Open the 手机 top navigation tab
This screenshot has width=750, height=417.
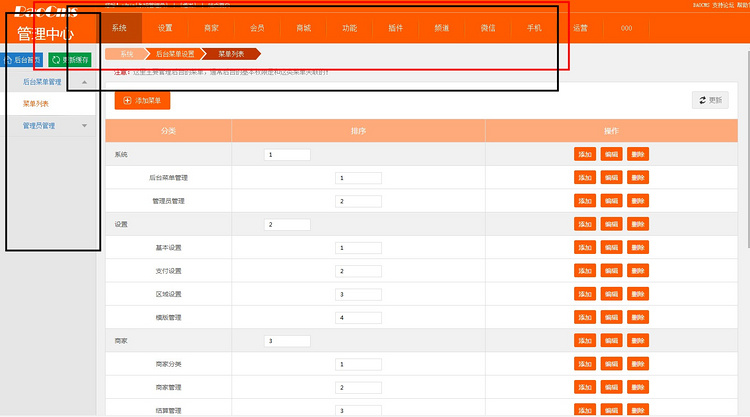534,28
